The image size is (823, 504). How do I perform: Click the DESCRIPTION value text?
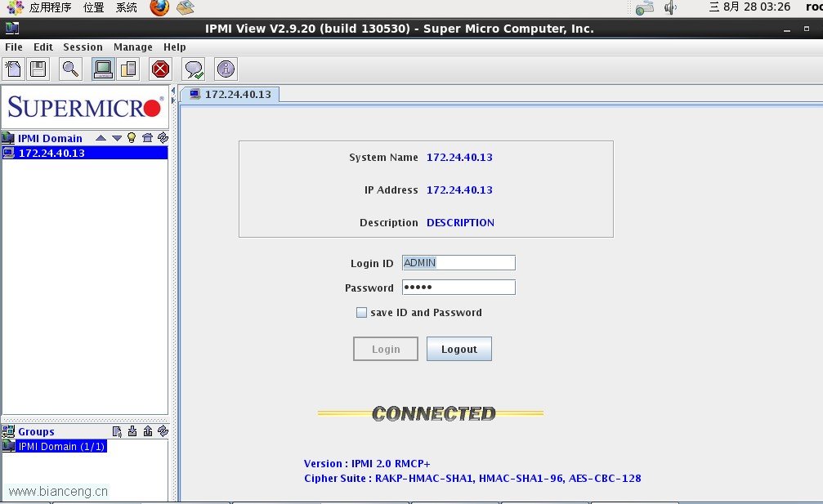coord(460,223)
